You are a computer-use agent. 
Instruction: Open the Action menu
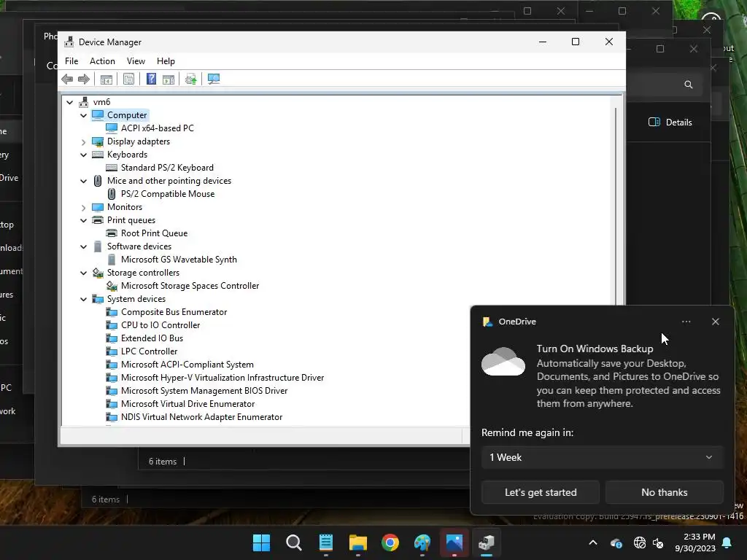click(102, 61)
